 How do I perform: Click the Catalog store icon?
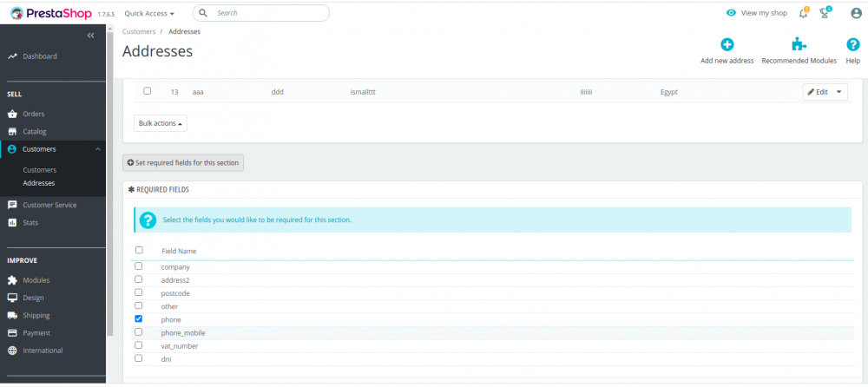[12, 132]
